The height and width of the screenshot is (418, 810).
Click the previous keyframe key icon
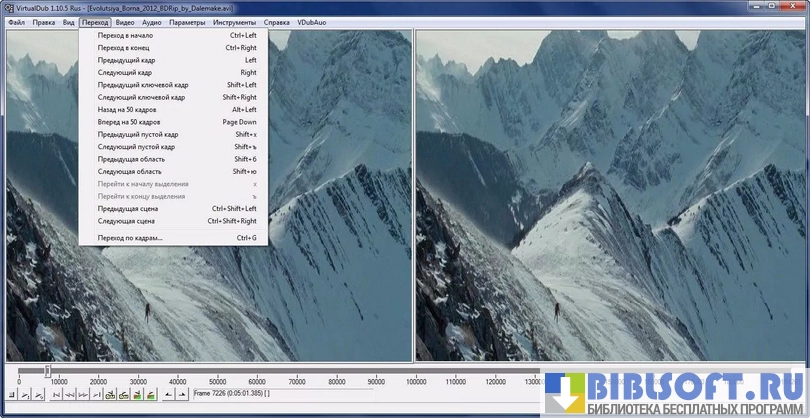110,395
